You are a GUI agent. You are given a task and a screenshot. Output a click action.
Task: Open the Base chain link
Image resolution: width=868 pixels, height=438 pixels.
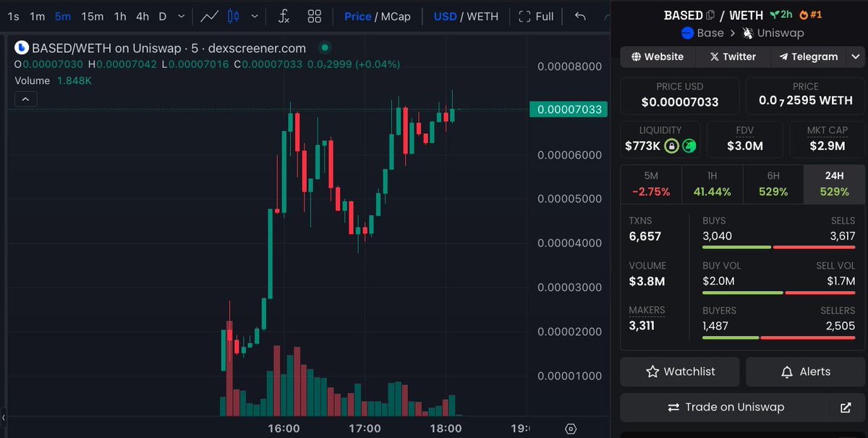click(x=702, y=33)
